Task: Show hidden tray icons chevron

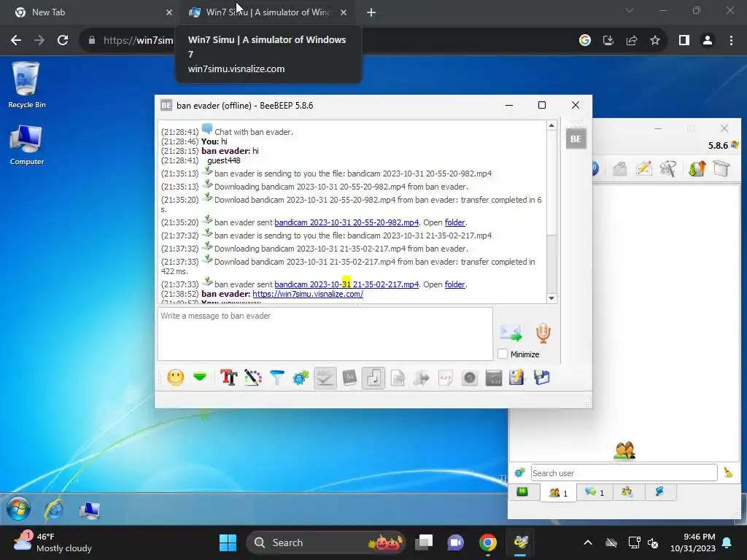Action: [x=588, y=542]
